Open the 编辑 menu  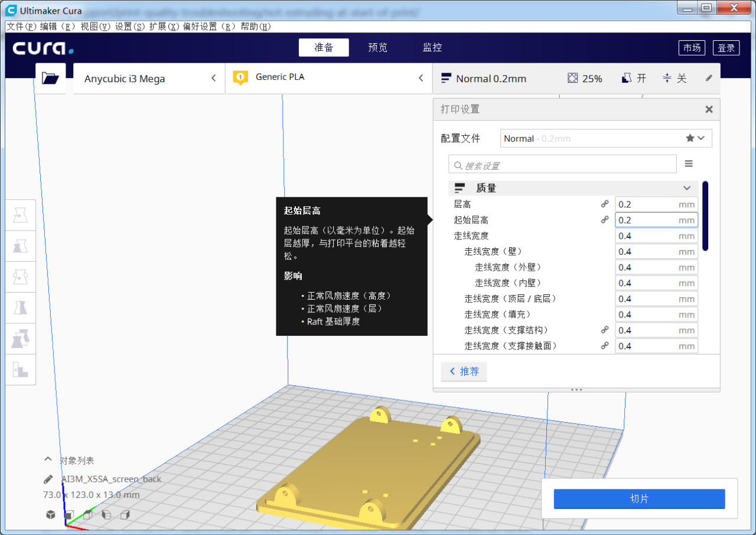58,27
